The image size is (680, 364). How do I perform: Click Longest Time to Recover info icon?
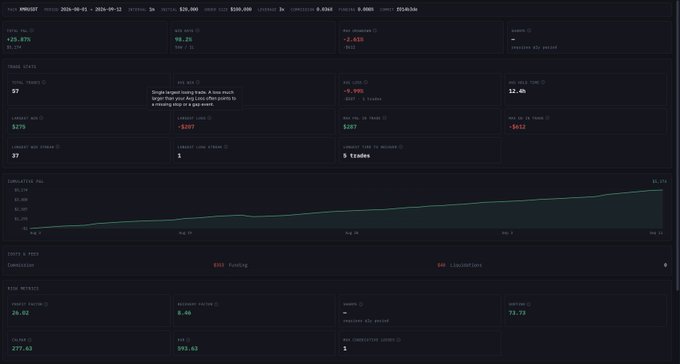pos(401,147)
